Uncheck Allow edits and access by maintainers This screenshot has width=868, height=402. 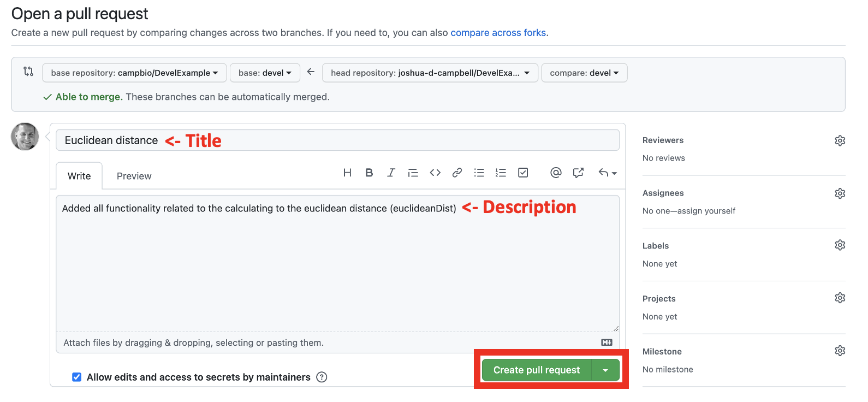77,377
